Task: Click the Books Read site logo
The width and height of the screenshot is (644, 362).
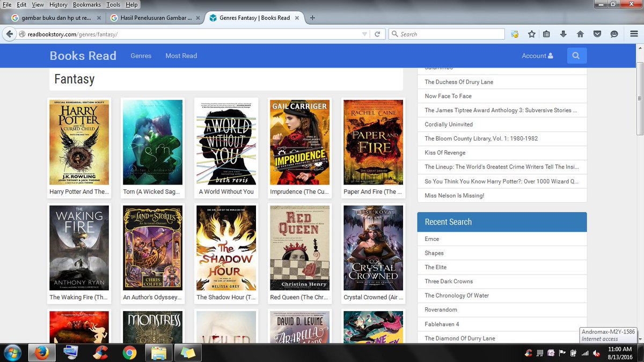Action: [x=83, y=56]
